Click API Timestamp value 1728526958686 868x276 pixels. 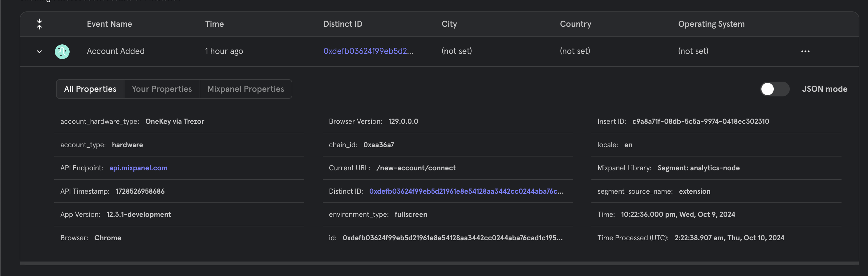click(x=140, y=191)
